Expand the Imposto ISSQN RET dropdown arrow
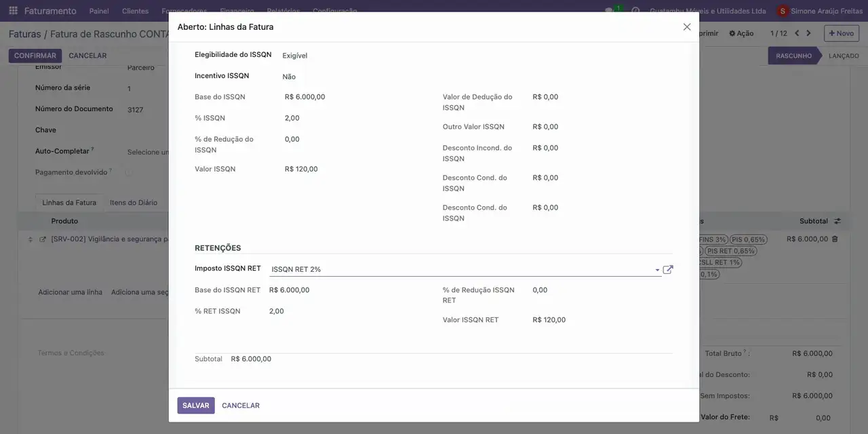Screen dimensions: 868x434 coord(657,270)
